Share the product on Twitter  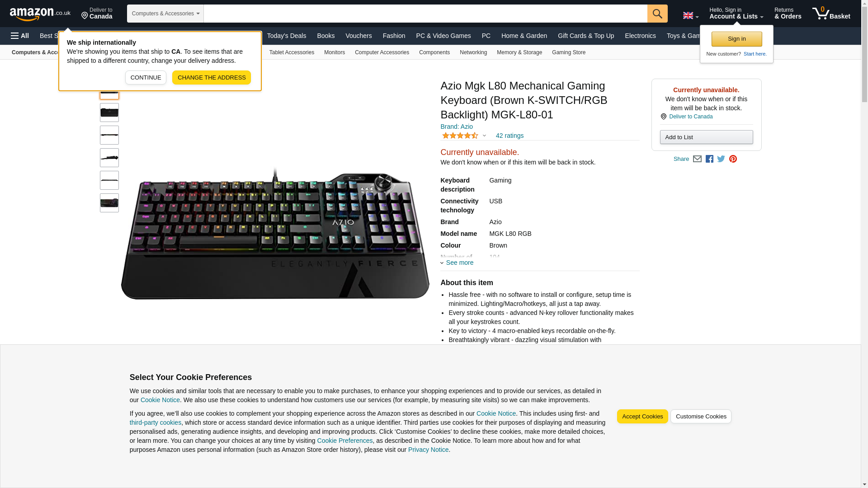[x=721, y=159]
